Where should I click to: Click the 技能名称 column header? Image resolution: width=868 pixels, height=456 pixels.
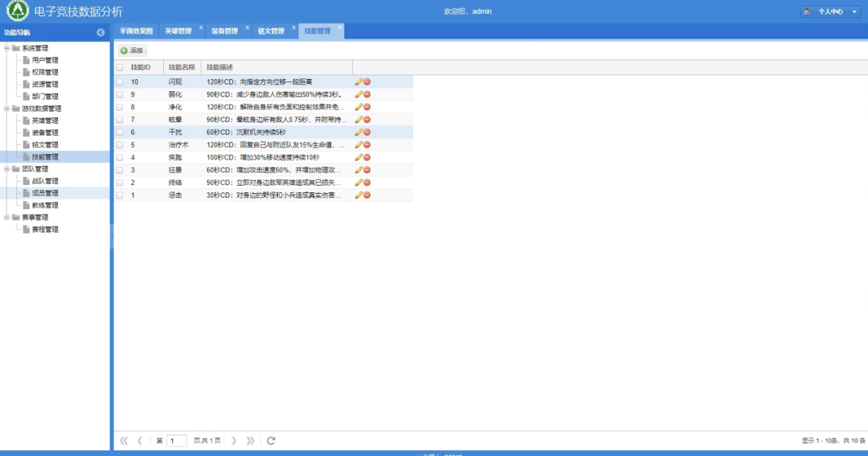[x=182, y=67]
